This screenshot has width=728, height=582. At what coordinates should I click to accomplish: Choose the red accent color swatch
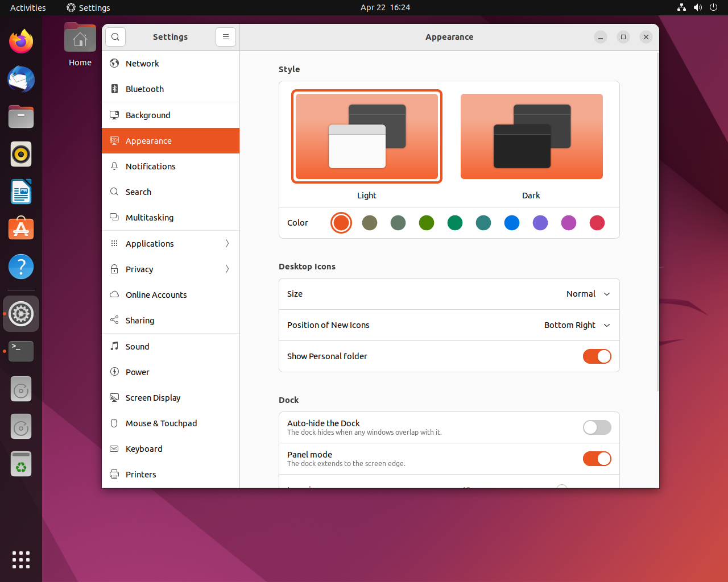597,223
